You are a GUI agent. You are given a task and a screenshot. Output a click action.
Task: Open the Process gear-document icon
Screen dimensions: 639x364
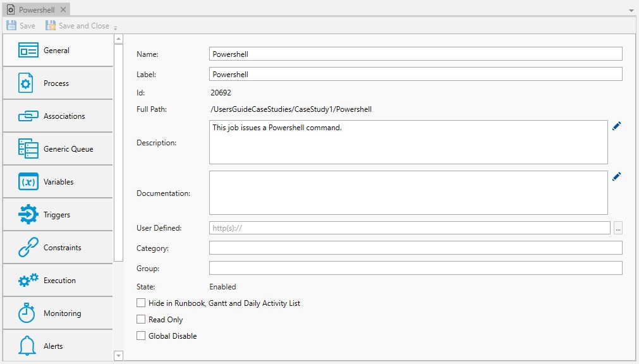pyautogui.click(x=25, y=83)
